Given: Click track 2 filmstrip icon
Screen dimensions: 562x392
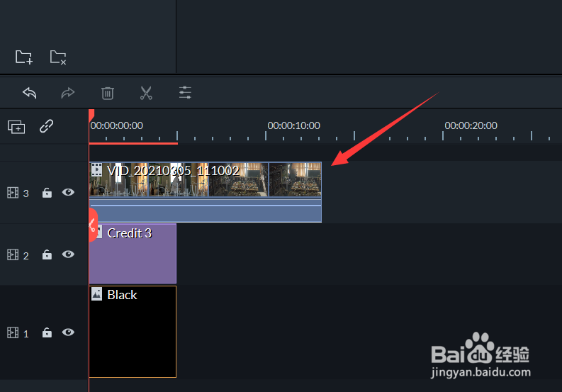Looking at the screenshot, I should click(x=13, y=254).
